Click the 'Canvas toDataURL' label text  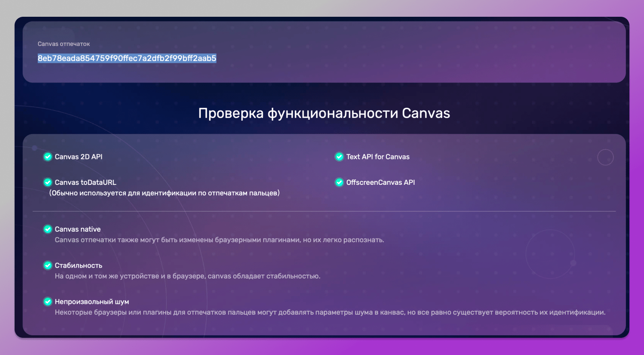point(85,183)
